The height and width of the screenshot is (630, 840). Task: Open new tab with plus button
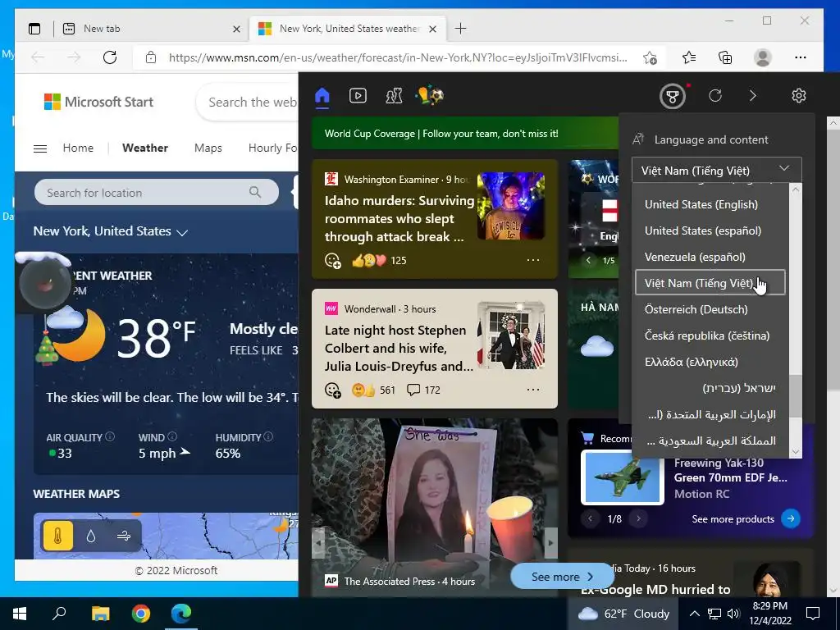tap(460, 29)
